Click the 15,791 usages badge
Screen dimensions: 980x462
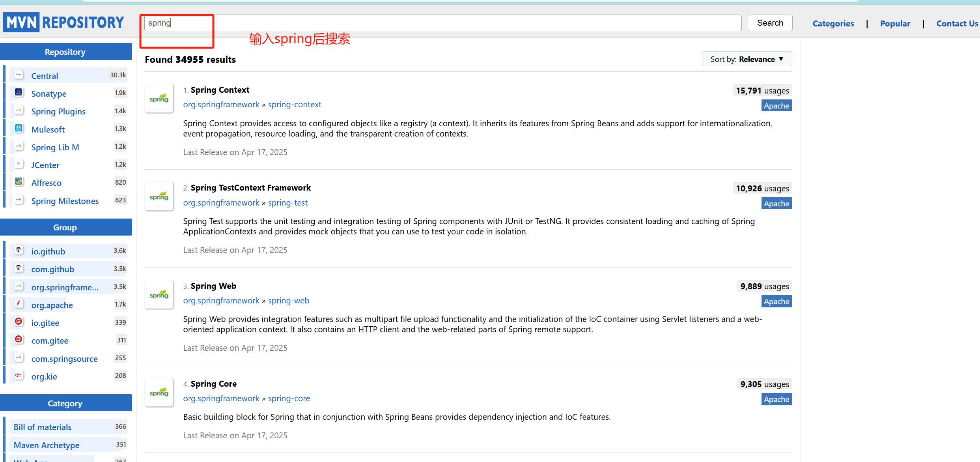tap(762, 90)
